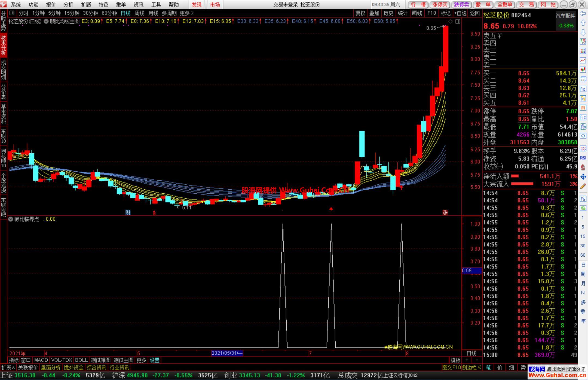Click the 汽车配件 sector label
The width and height of the screenshot is (588, 380).
[x=565, y=16]
